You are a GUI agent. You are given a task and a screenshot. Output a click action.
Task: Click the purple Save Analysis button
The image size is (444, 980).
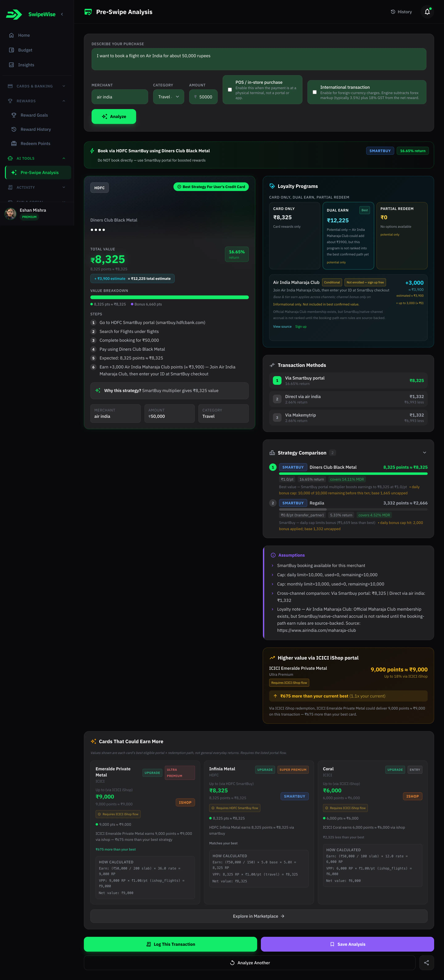click(x=347, y=944)
